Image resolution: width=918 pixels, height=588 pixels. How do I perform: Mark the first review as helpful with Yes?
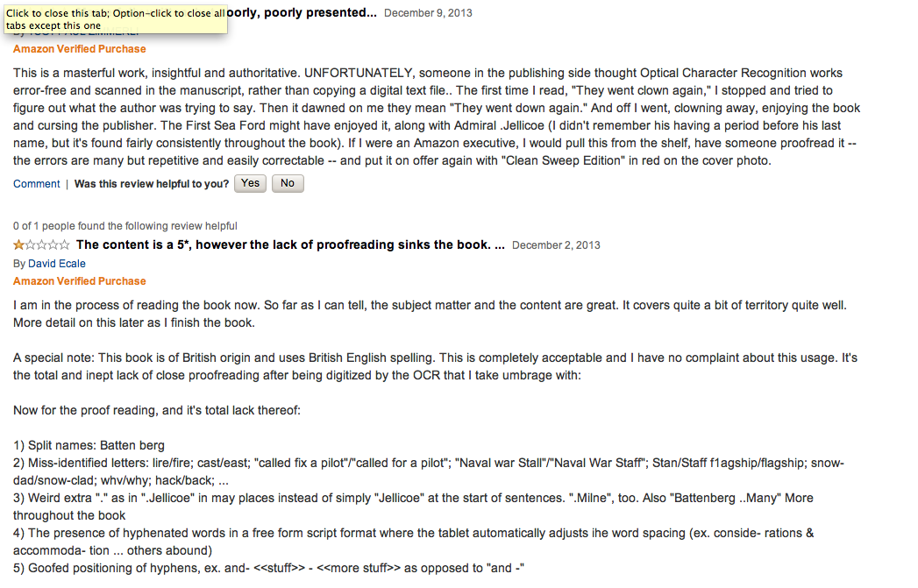pos(250,183)
